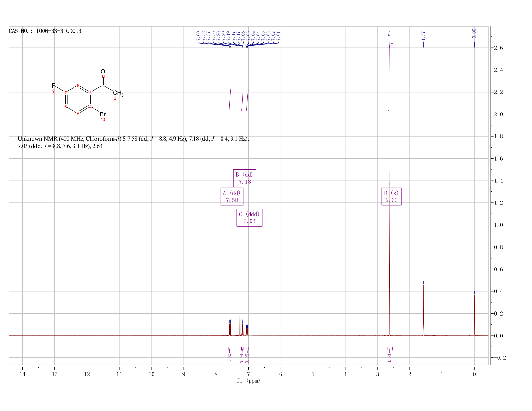This screenshot has width=532, height=411.
Task: Click the 0.00 ppm TMS peak
Action: point(474,314)
